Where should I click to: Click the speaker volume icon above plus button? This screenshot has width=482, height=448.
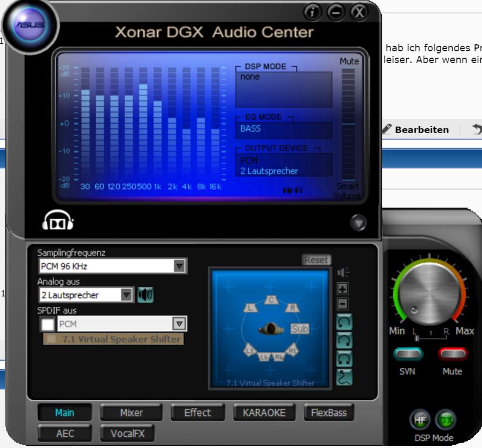(343, 272)
